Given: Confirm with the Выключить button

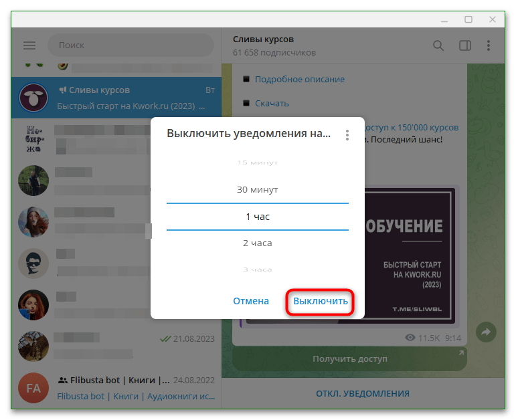Looking at the screenshot, I should click(320, 301).
